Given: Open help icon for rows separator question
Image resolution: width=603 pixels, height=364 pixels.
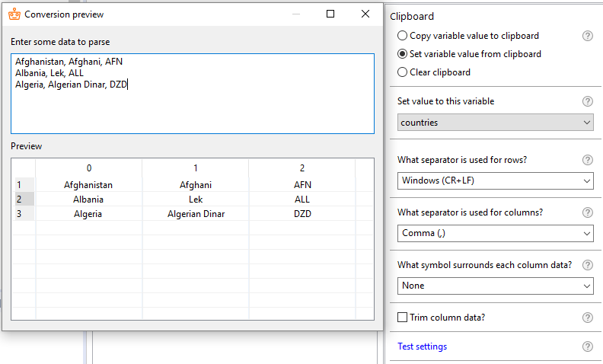Looking at the screenshot, I should [587, 160].
